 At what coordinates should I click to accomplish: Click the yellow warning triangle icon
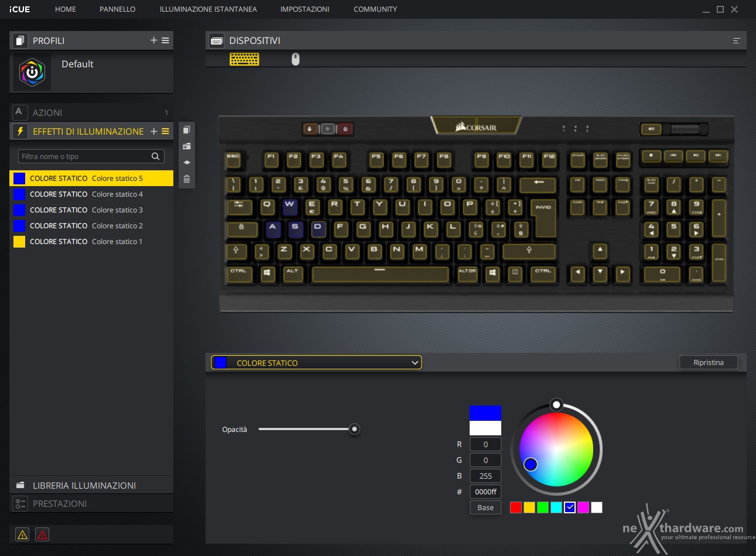click(x=22, y=534)
